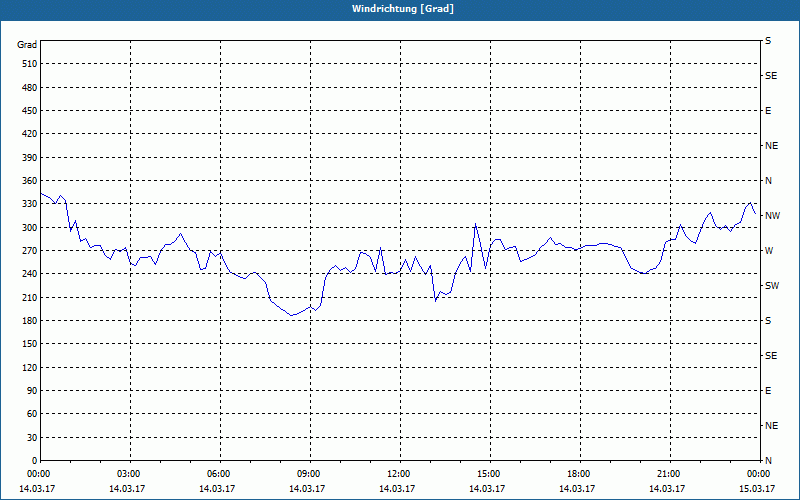Select the S compass label level with 180
Image resolution: width=800 pixels, height=500 pixels.
tap(768, 321)
